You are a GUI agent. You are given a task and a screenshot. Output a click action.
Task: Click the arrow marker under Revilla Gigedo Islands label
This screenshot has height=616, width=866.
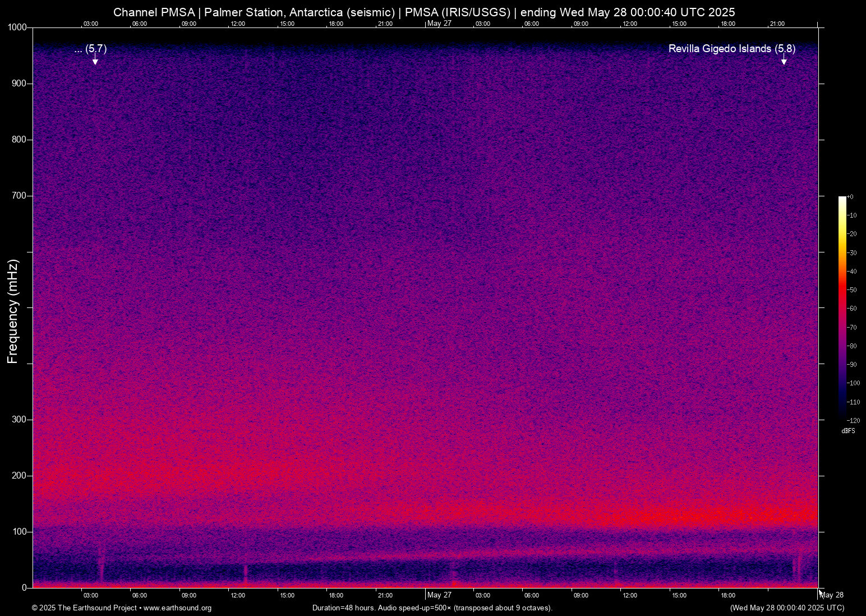coord(784,61)
